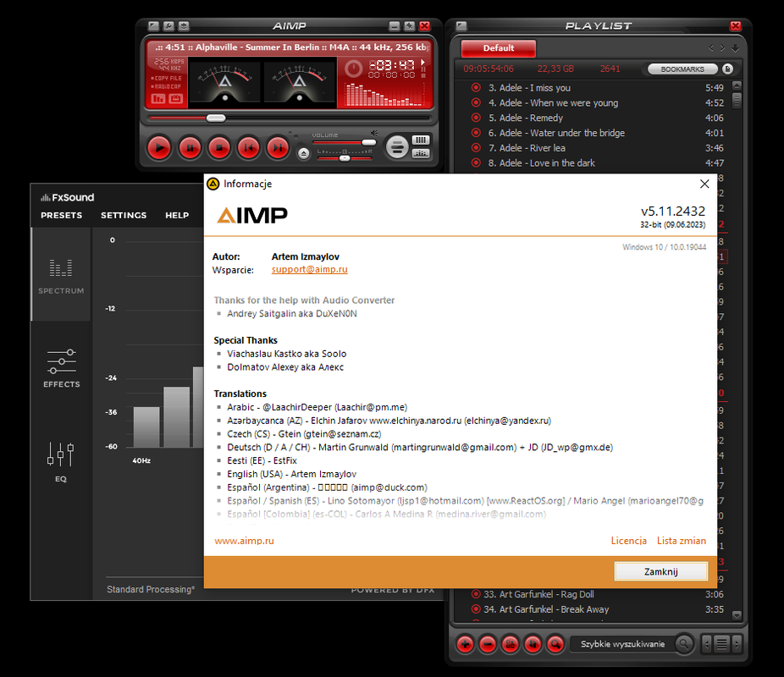Select track Art Garfunkel - Break Away
Image resolution: width=784 pixels, height=677 pixels.
tap(593, 609)
